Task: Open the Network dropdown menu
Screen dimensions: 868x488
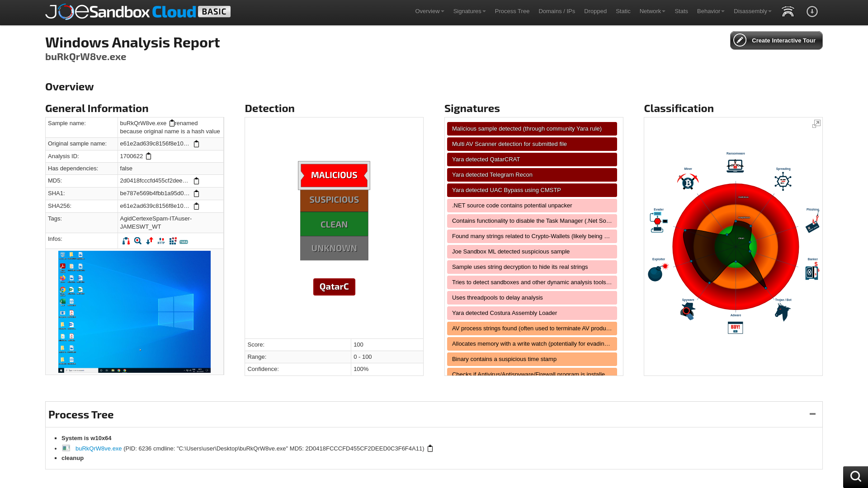Action: [652, 11]
